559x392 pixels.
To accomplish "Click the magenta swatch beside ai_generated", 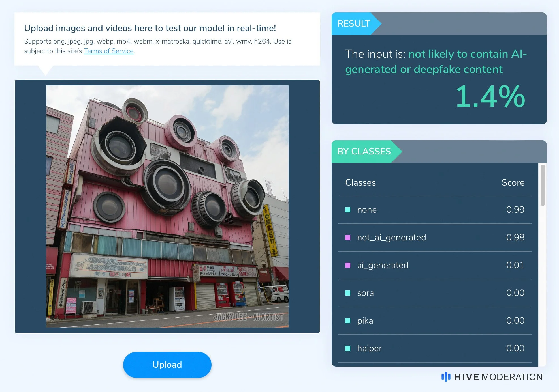I will click(x=348, y=265).
